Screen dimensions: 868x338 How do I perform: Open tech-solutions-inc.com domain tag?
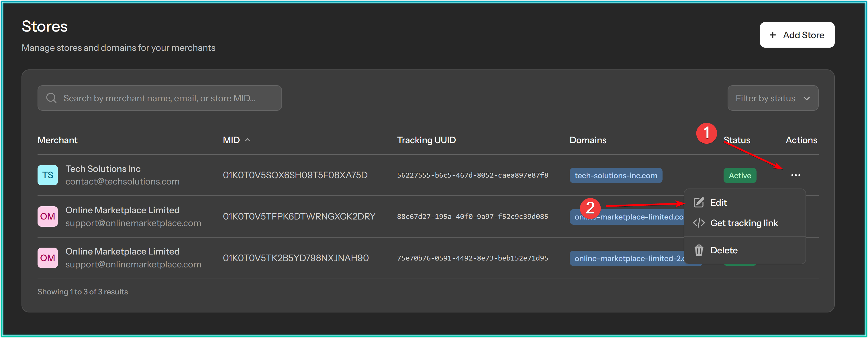[x=615, y=175]
